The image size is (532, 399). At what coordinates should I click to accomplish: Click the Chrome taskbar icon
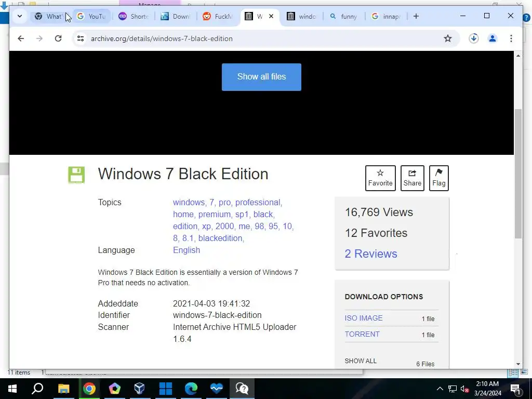coord(89,389)
